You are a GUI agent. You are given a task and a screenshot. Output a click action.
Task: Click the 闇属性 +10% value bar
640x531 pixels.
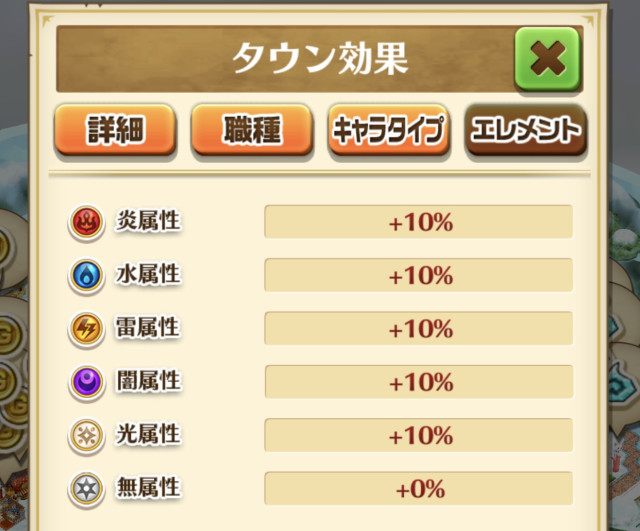[418, 381]
